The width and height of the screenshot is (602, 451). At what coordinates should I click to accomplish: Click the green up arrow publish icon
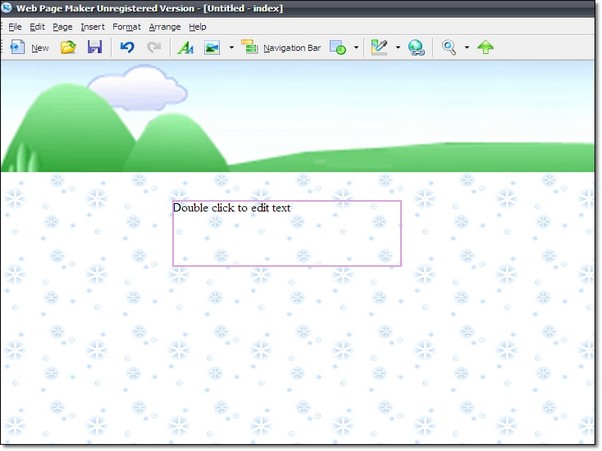pyautogui.click(x=486, y=47)
